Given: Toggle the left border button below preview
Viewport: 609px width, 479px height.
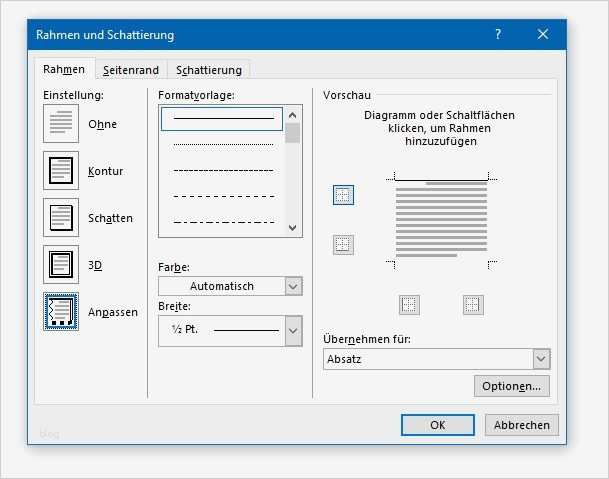Looking at the screenshot, I should [x=409, y=305].
